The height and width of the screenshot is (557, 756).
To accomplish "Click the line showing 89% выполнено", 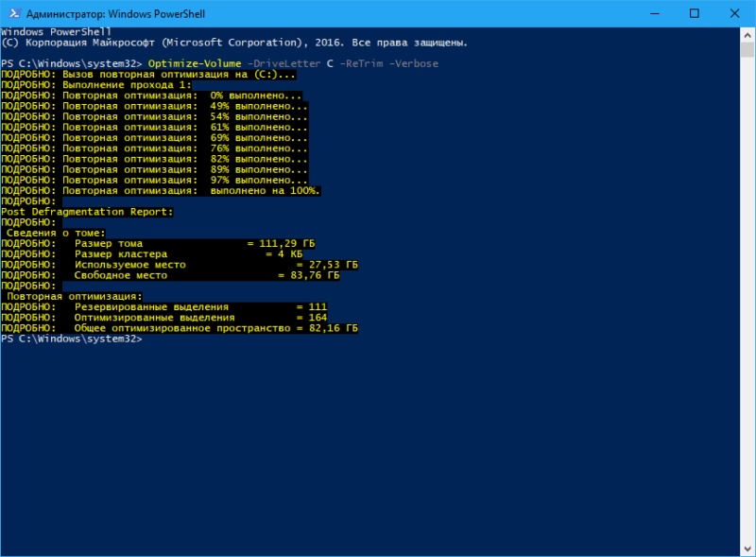I will pos(154,170).
